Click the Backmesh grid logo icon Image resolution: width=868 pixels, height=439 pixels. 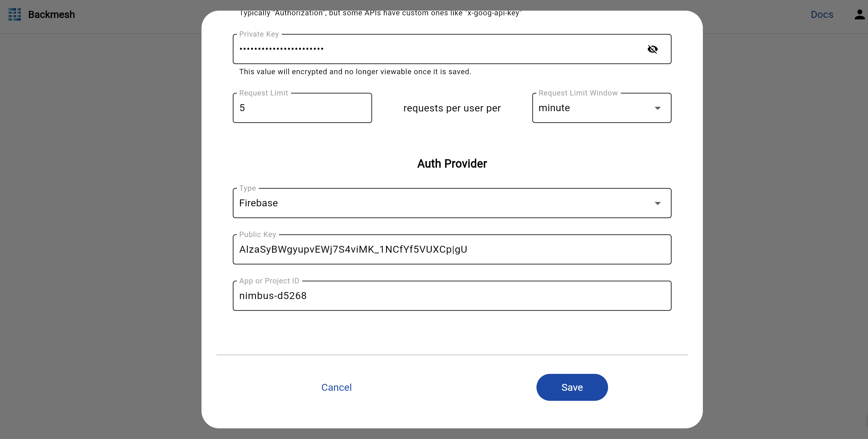[14, 14]
